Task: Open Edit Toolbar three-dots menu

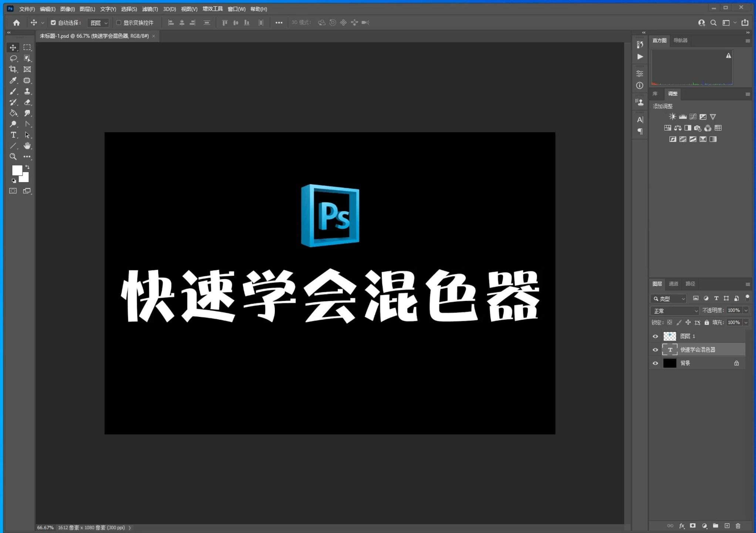Action: 27,157
